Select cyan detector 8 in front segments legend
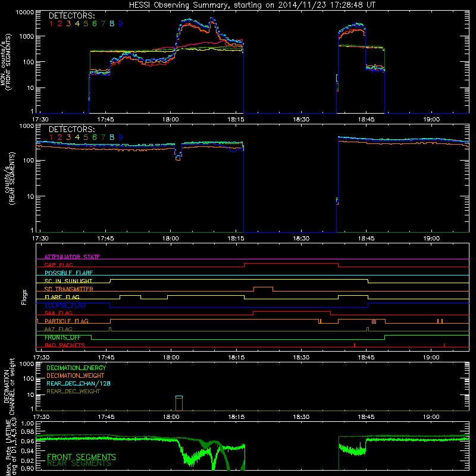Viewport: 476px width, 476px height. 112,24
